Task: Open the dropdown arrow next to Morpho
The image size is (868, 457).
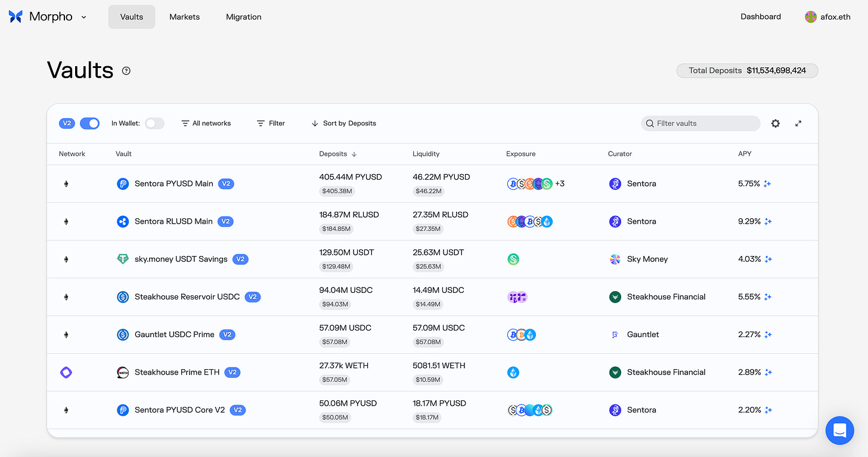Action: click(83, 17)
